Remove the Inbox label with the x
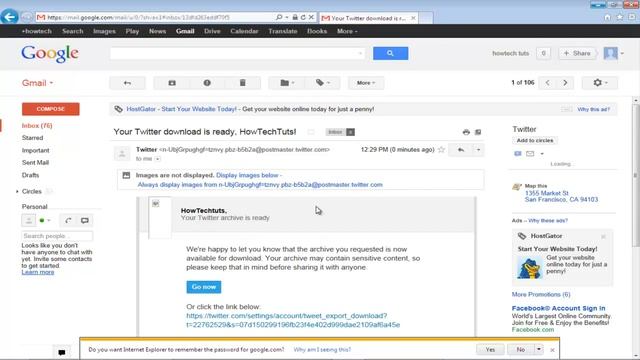 351,132
